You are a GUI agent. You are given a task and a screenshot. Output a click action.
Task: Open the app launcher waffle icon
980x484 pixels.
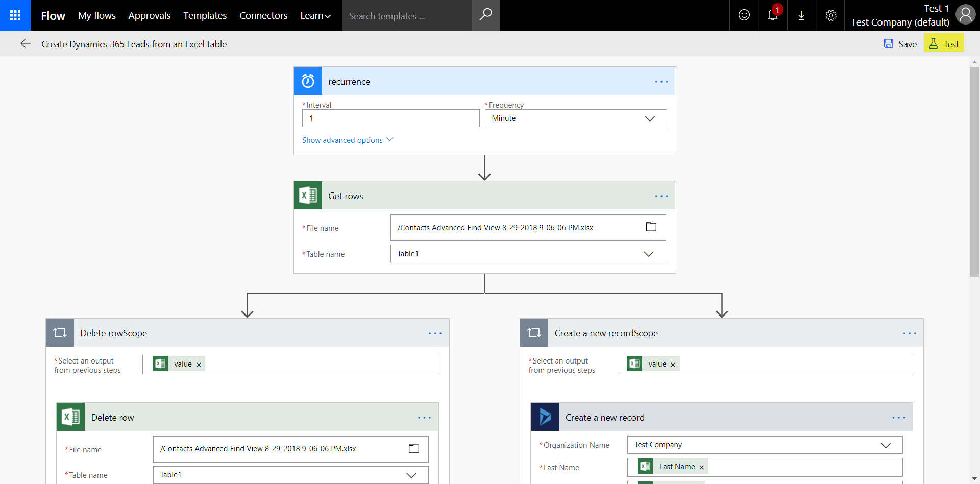(x=15, y=15)
